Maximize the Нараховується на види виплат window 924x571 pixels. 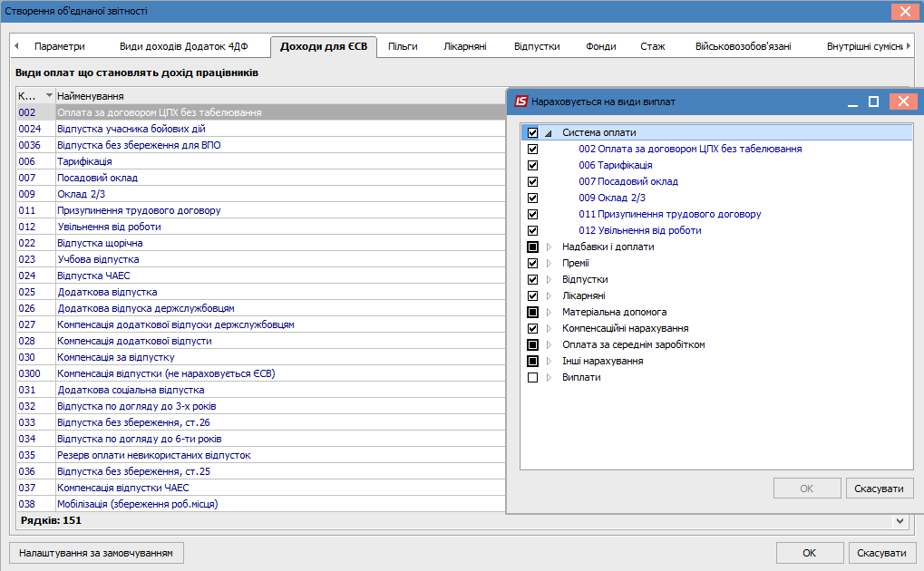tap(873, 102)
